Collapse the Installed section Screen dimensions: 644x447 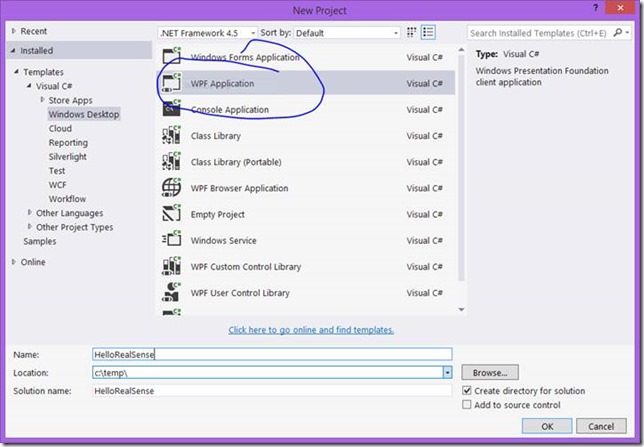pos(13,51)
